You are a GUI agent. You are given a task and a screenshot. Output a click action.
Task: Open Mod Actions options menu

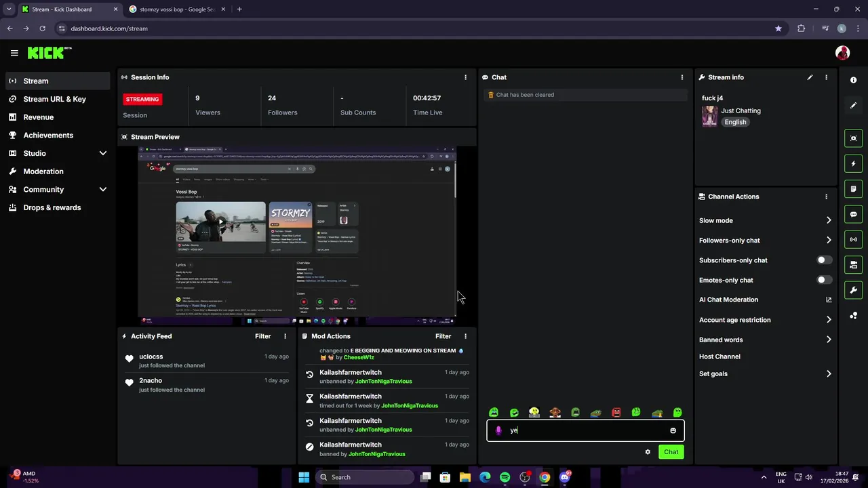(x=465, y=336)
